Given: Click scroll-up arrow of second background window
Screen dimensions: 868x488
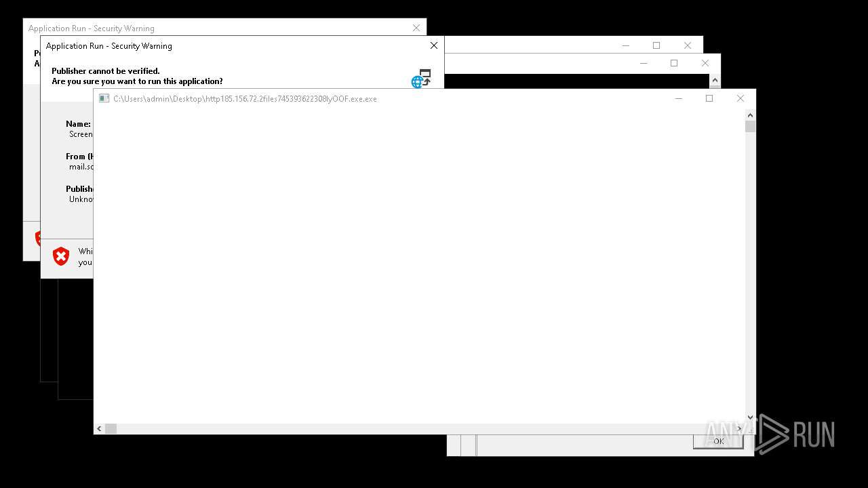Looking at the screenshot, I should coord(715,80).
